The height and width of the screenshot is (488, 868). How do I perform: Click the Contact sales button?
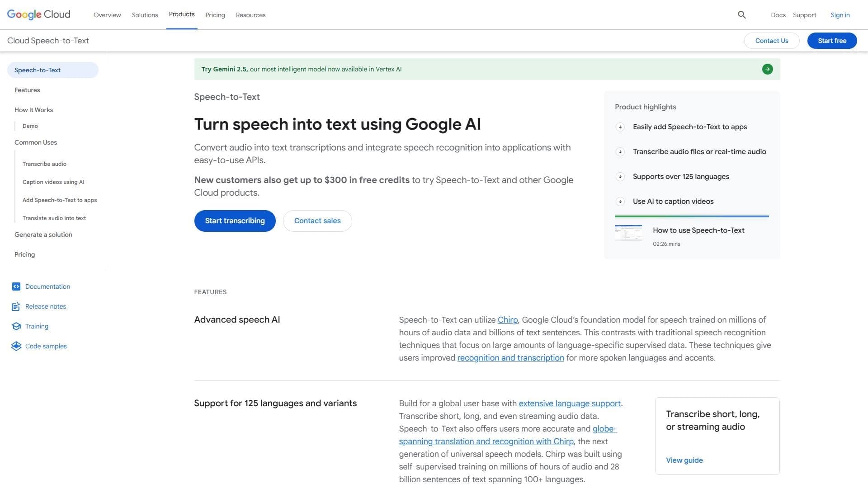coord(317,221)
